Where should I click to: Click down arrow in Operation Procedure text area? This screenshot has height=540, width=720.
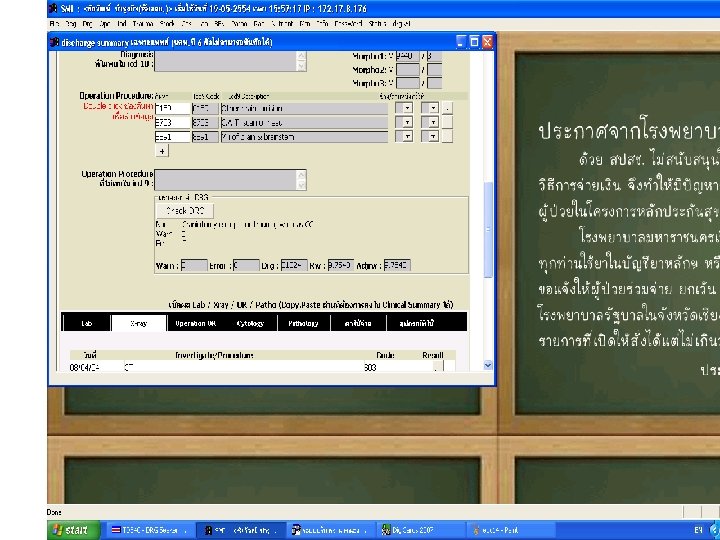click(301, 185)
